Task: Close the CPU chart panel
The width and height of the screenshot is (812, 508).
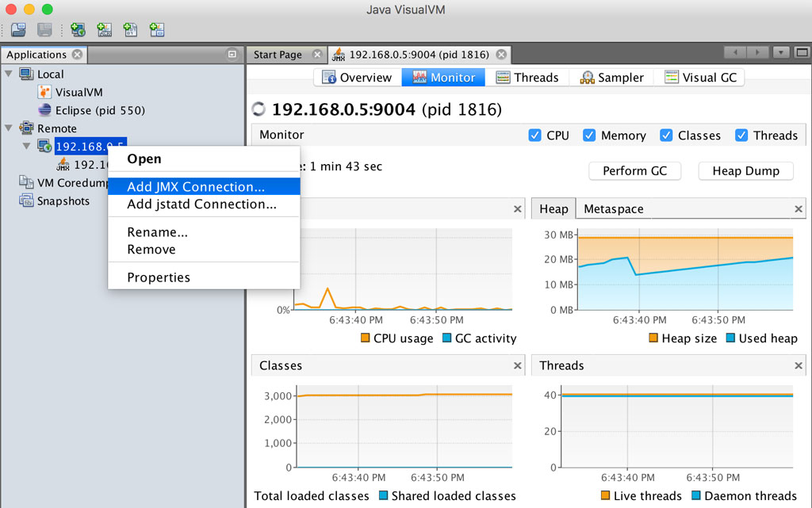Action: pos(517,209)
